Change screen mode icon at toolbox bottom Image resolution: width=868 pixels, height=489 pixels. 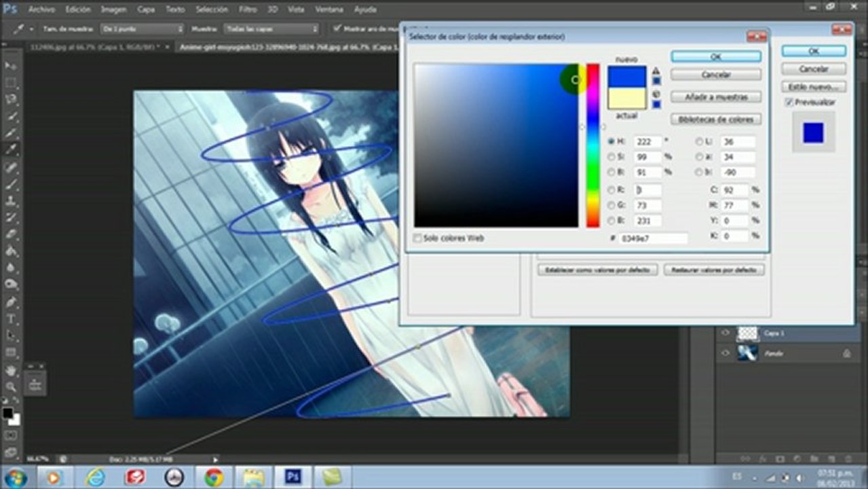[11, 451]
